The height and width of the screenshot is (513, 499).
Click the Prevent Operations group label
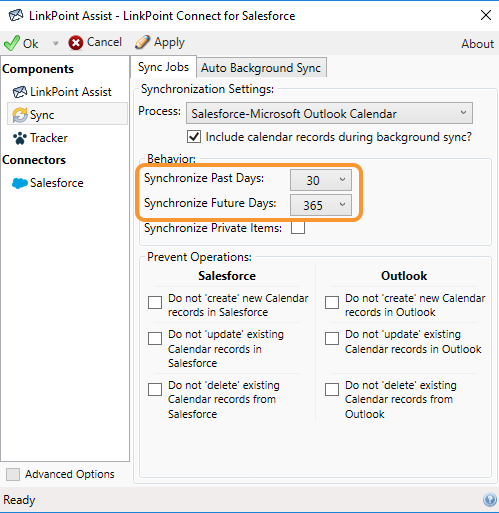coord(199,257)
